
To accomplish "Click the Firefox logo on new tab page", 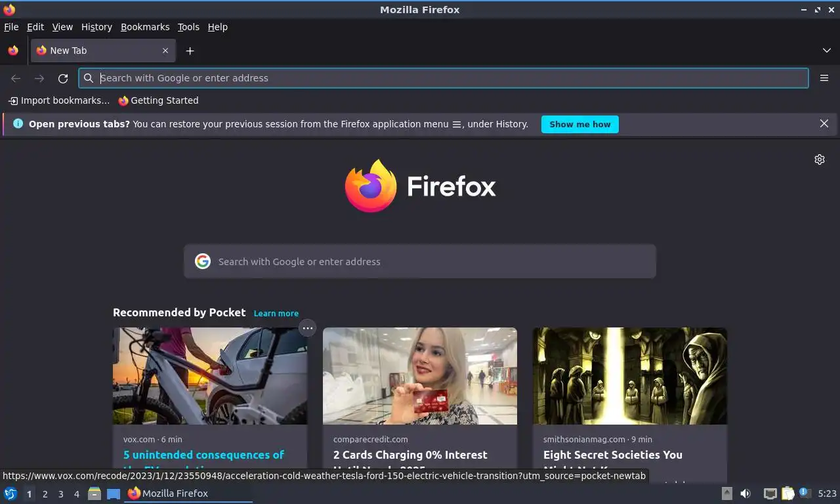I will pos(420,186).
